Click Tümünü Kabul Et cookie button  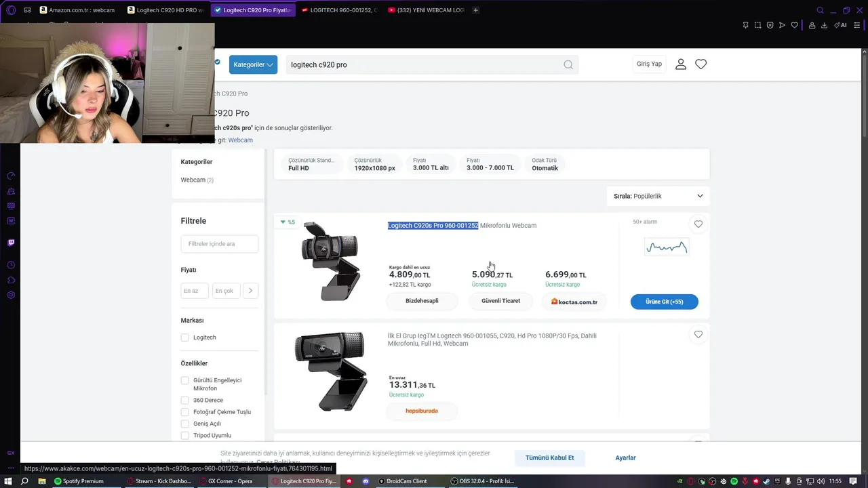click(x=549, y=457)
